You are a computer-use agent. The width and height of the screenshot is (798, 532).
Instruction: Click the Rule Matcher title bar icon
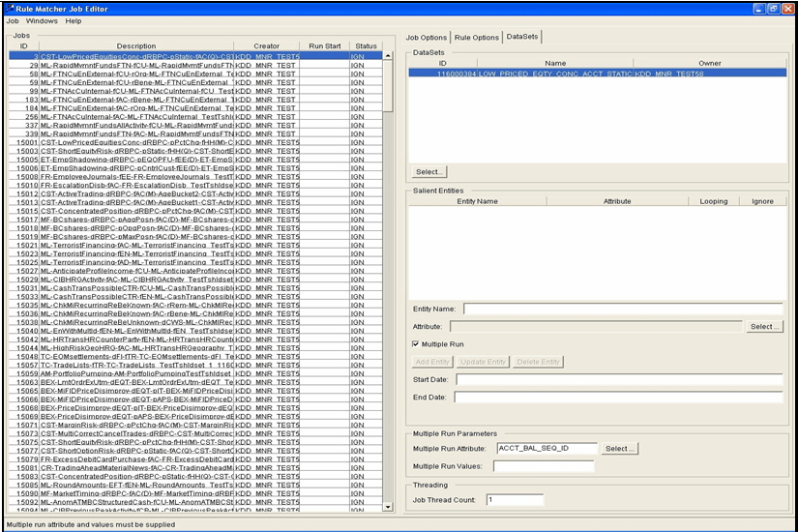click(10, 8)
